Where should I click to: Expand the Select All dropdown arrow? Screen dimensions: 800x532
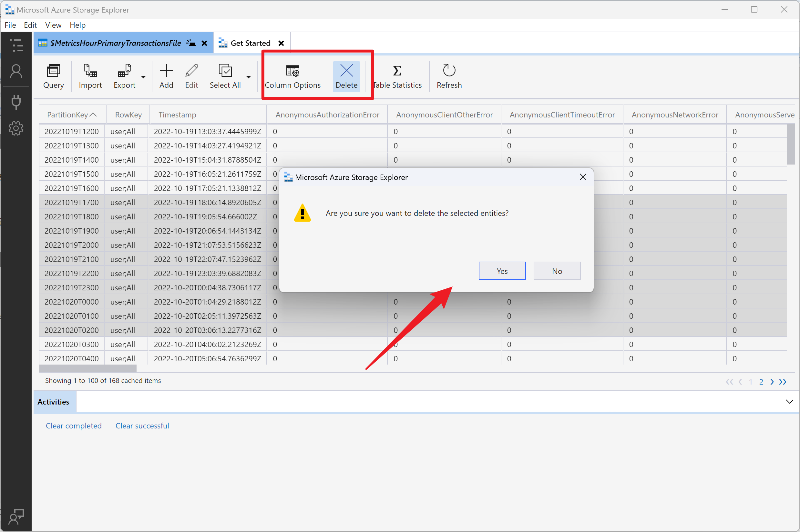pos(249,77)
